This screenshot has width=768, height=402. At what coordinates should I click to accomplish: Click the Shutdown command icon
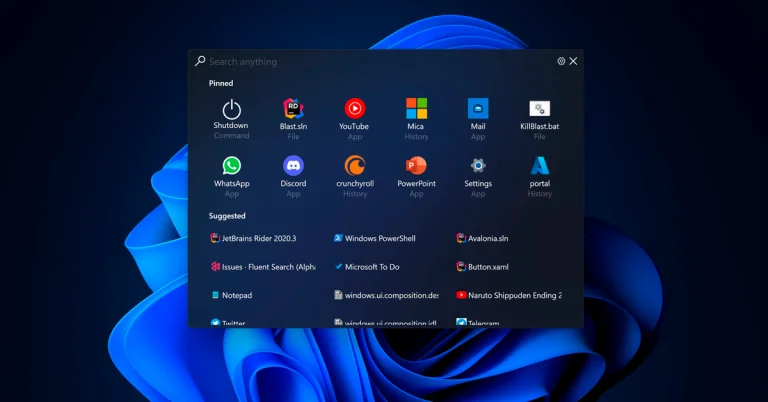231,109
